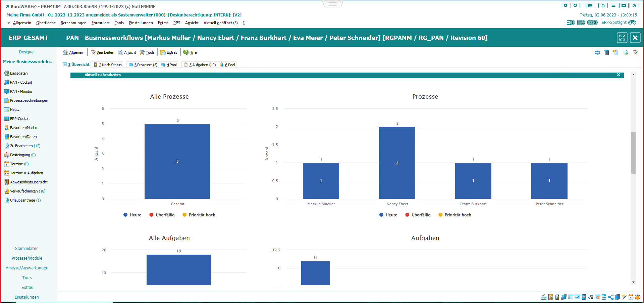The image size is (644, 303).
Task: Click the calculator icon in bottom bar
Action: (x=557, y=297)
